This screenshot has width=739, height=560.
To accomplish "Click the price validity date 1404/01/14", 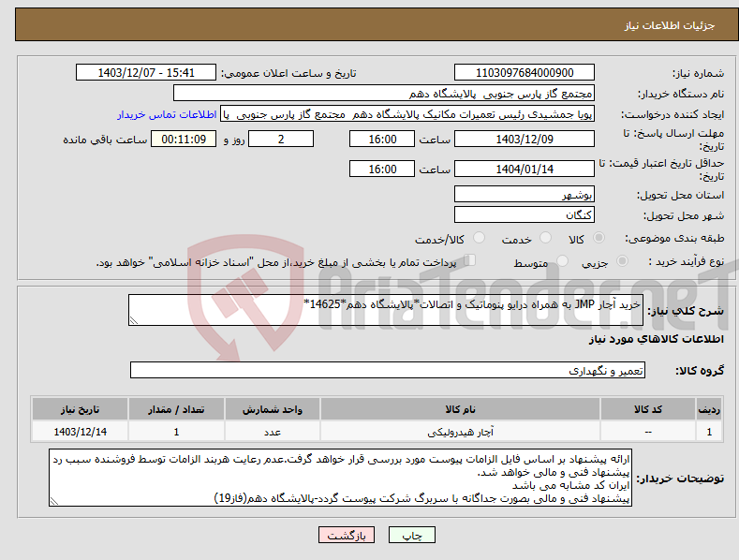I will pos(525,169).
